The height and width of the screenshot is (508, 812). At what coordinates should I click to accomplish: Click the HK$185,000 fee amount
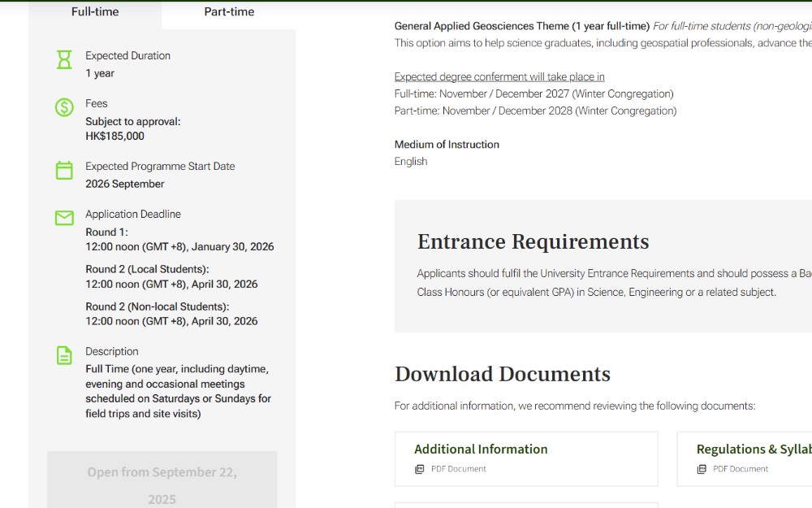coord(114,137)
